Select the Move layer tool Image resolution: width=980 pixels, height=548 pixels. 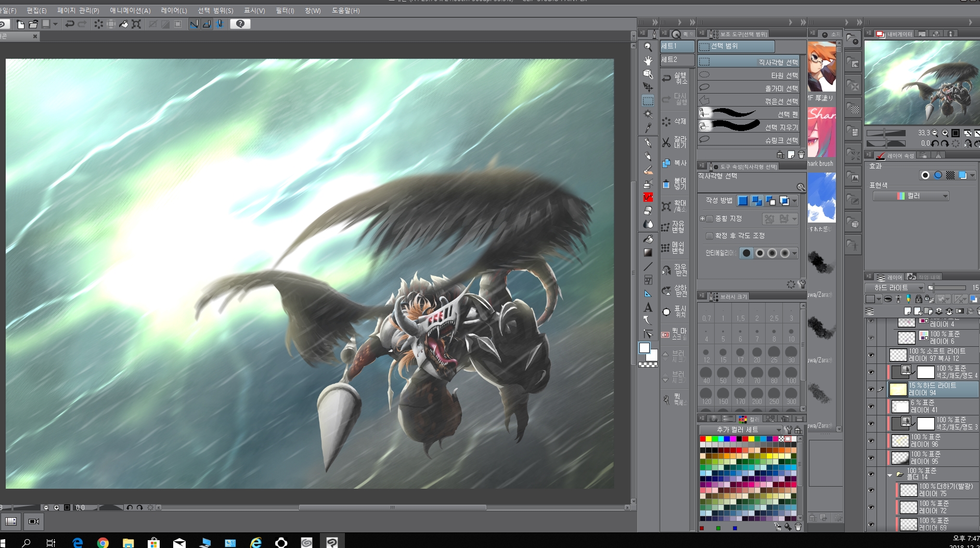point(648,87)
